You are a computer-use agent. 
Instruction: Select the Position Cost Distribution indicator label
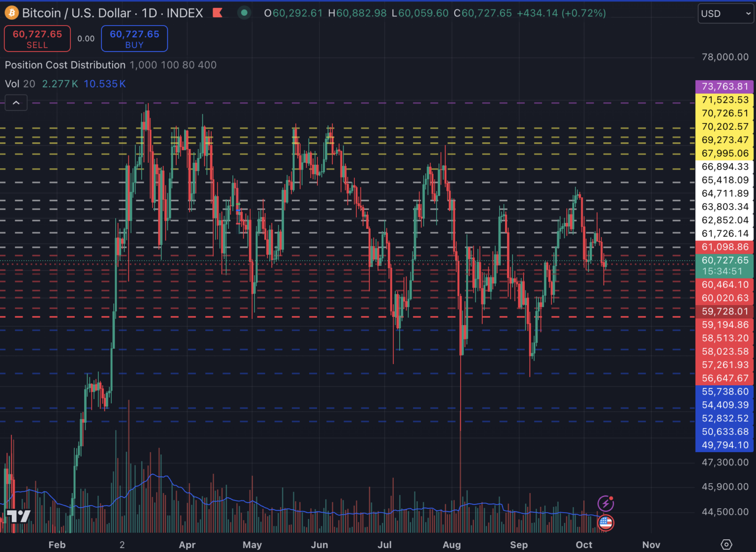(x=65, y=65)
